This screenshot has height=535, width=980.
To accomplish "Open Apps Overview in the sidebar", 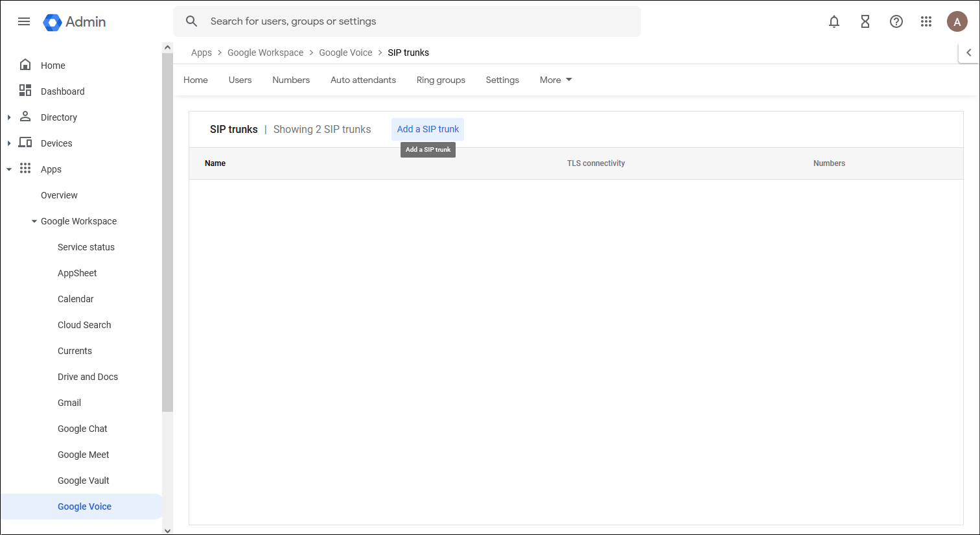I will click(x=59, y=195).
